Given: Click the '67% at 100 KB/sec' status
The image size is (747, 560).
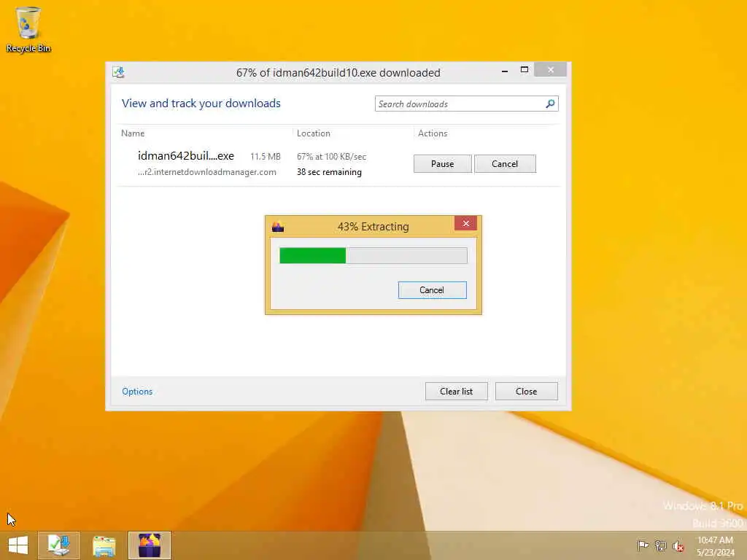Looking at the screenshot, I should click(x=332, y=157).
